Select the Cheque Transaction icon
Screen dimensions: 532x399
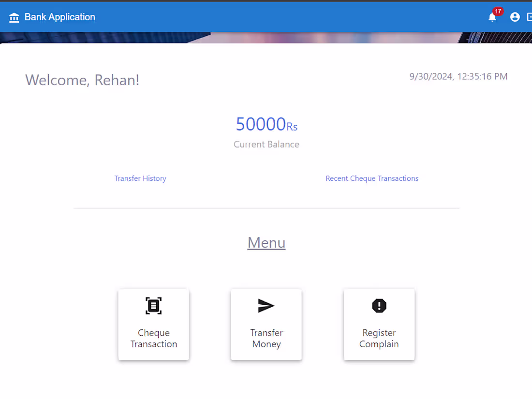(153, 305)
